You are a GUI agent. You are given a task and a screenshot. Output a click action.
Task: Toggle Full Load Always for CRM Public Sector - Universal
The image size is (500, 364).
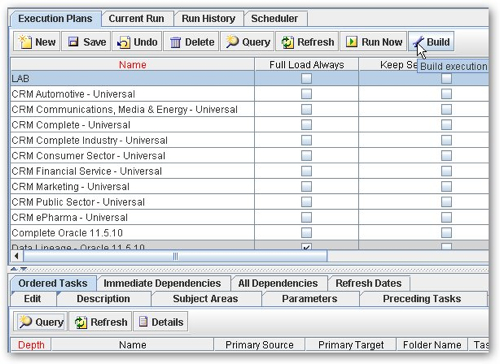click(x=306, y=202)
